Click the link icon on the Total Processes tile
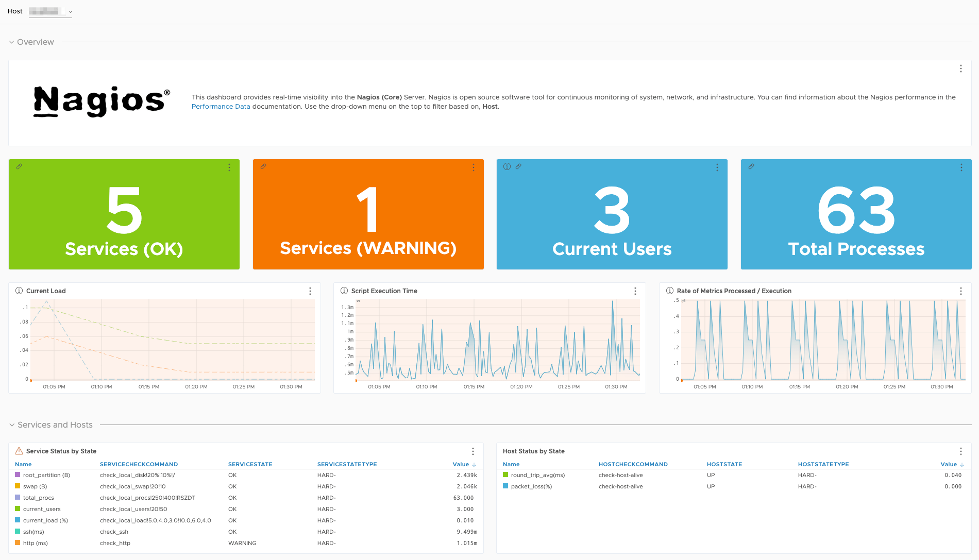This screenshot has width=979, height=560. pos(751,166)
